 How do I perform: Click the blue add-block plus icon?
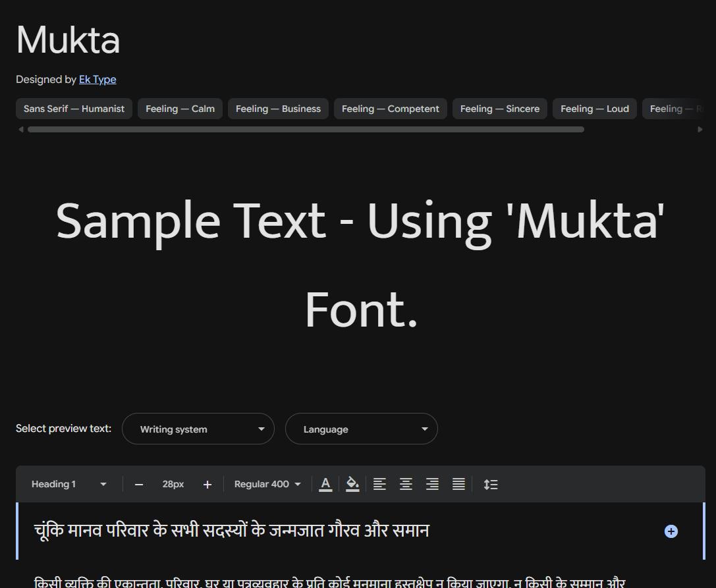click(x=671, y=531)
